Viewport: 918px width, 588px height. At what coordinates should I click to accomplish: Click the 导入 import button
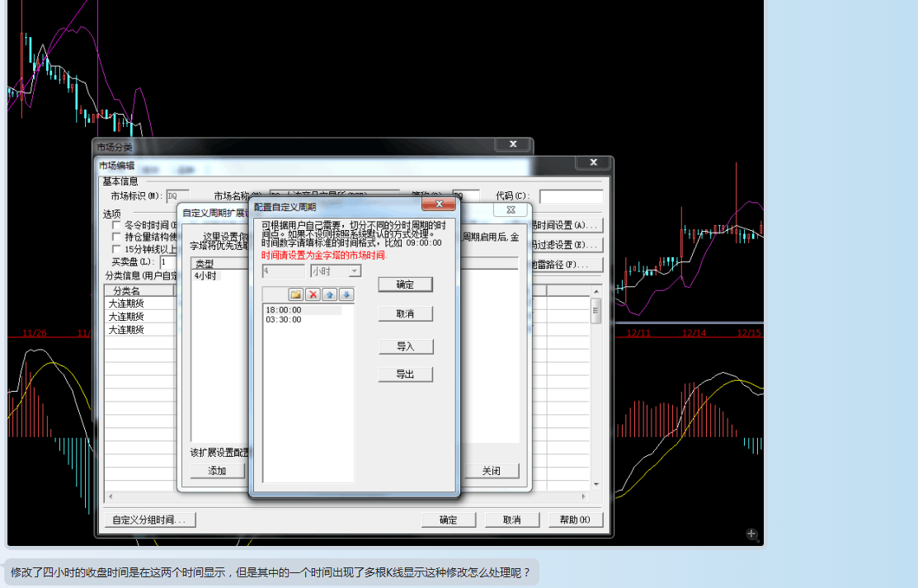[x=405, y=346]
